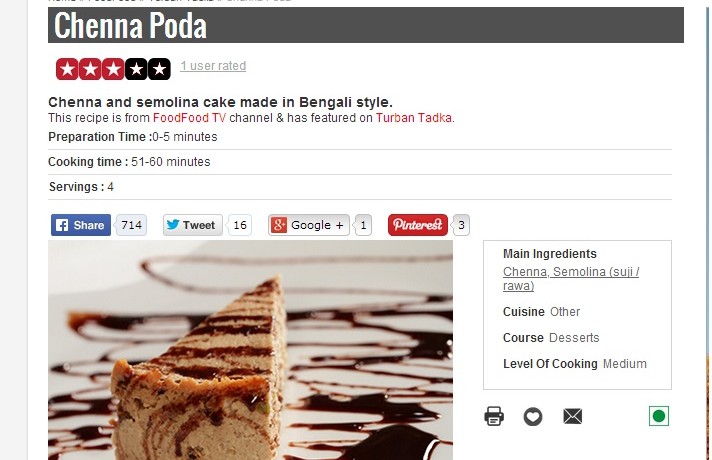The width and height of the screenshot is (712, 460).
Task: Click the green vegetarian indicator icon
Action: (x=659, y=416)
